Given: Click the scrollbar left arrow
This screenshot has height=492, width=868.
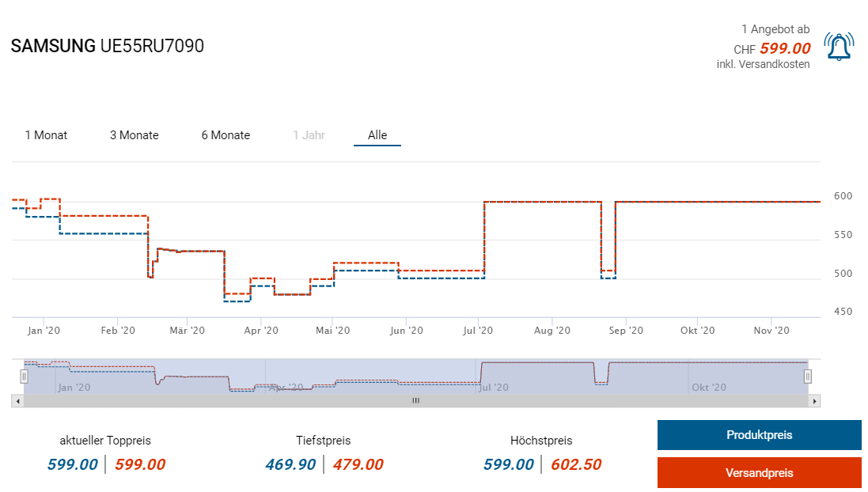Looking at the screenshot, I should [17, 401].
